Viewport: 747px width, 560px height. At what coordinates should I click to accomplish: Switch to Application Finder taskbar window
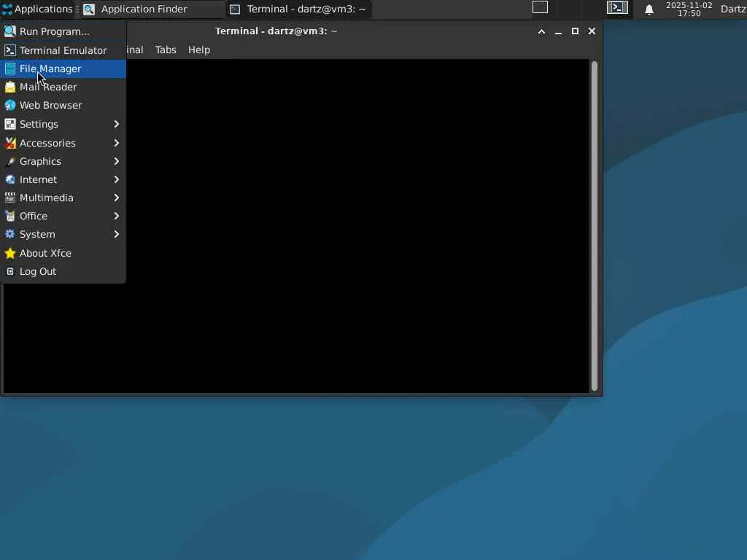[x=152, y=9]
